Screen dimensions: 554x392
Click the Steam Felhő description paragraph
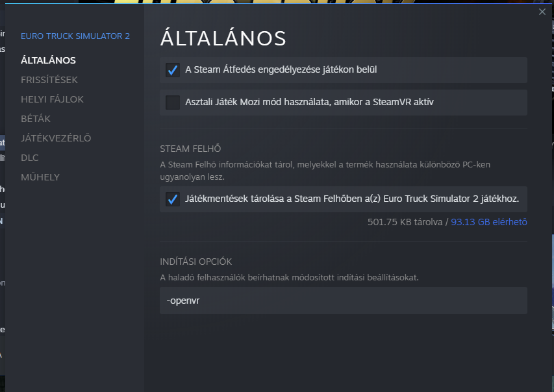(325, 170)
